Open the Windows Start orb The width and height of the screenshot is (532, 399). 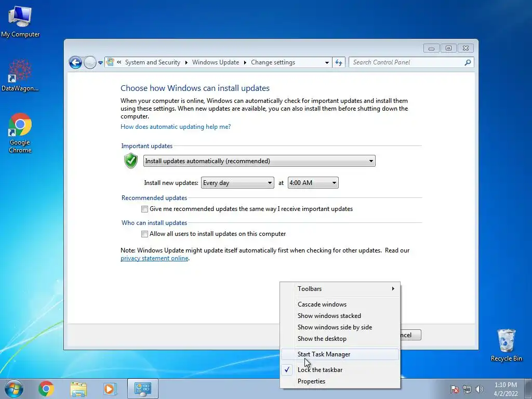coord(14,389)
